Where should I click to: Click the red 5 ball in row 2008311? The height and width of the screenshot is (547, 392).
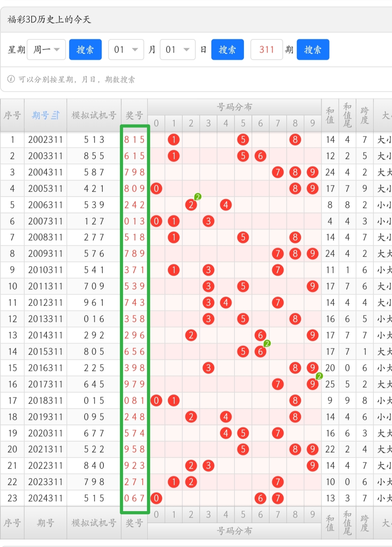[243, 238]
